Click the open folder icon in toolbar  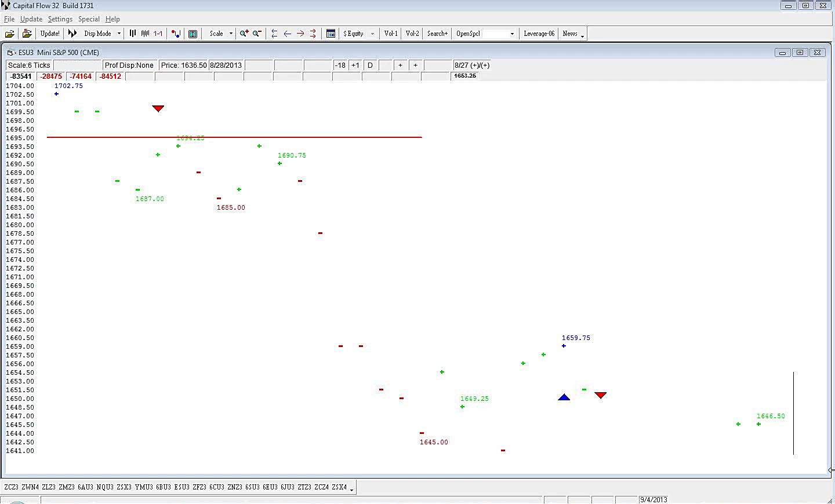pos(10,34)
